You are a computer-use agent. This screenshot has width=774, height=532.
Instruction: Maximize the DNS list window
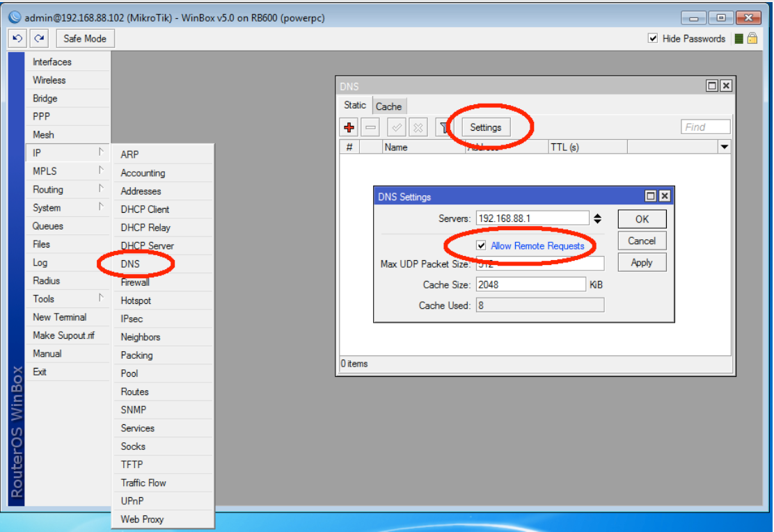(712, 86)
